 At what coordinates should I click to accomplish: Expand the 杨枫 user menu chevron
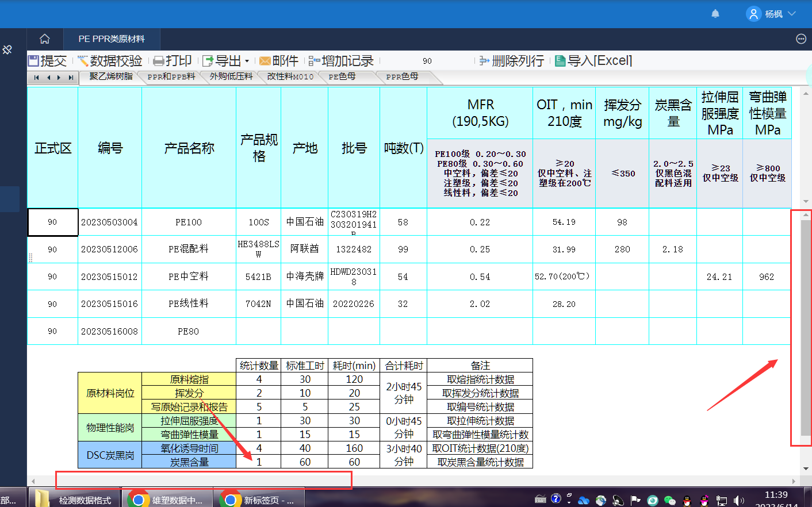[792, 14]
